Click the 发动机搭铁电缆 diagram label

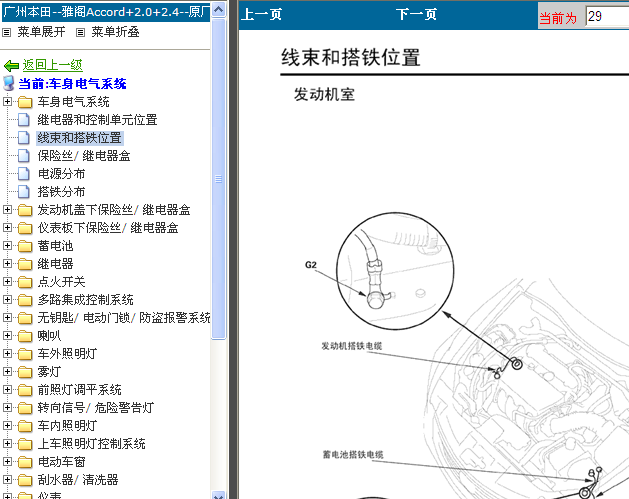[x=352, y=346]
